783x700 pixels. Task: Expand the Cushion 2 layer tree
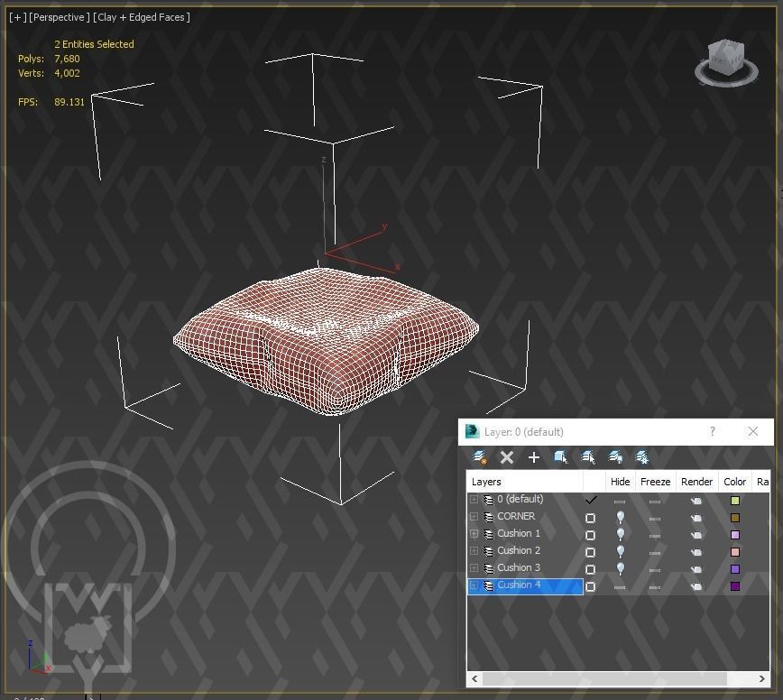click(x=474, y=551)
